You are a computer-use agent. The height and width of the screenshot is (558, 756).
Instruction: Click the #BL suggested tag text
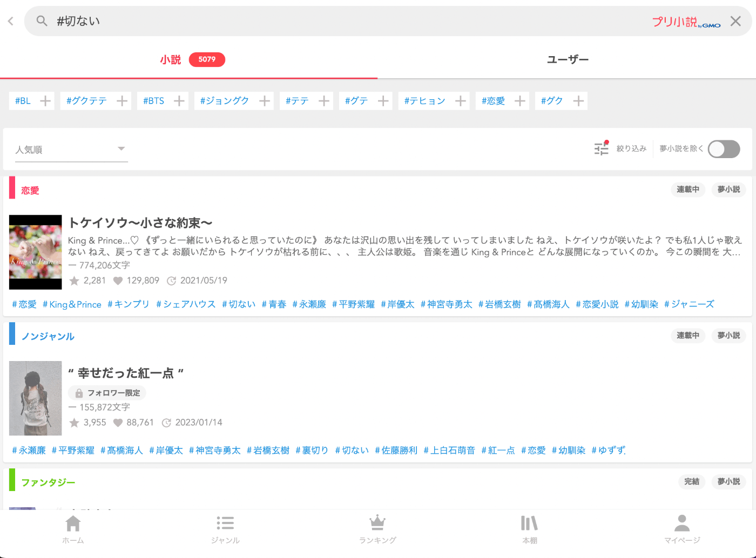click(23, 101)
